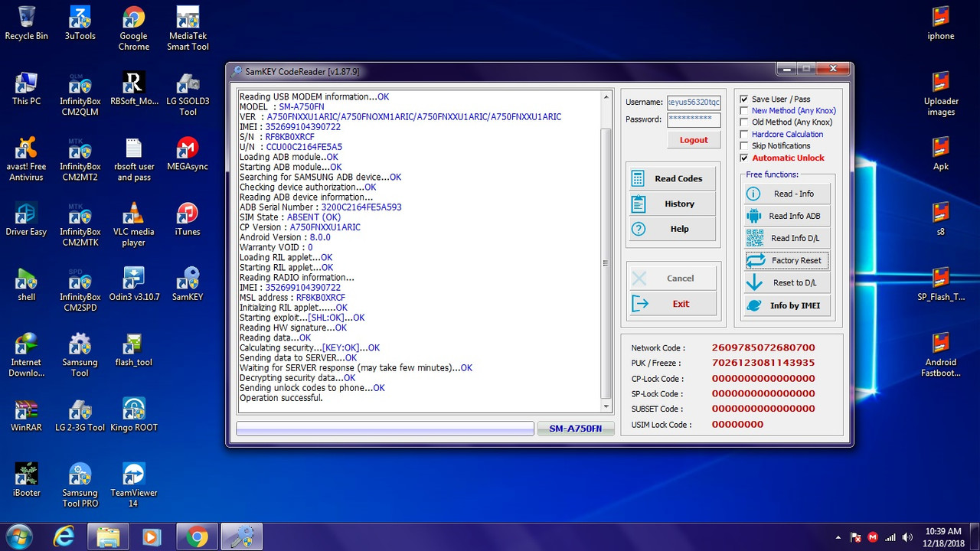980x551 pixels.
Task: Click Info by IMEI button
Action: [x=787, y=305]
